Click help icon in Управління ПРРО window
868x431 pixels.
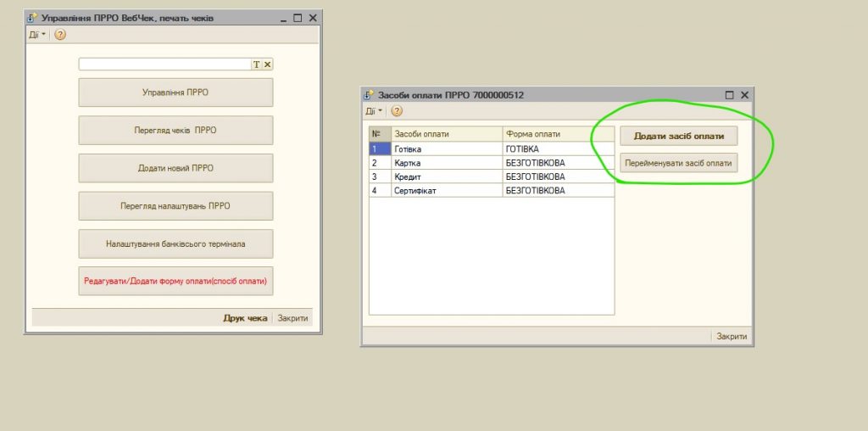(x=60, y=35)
